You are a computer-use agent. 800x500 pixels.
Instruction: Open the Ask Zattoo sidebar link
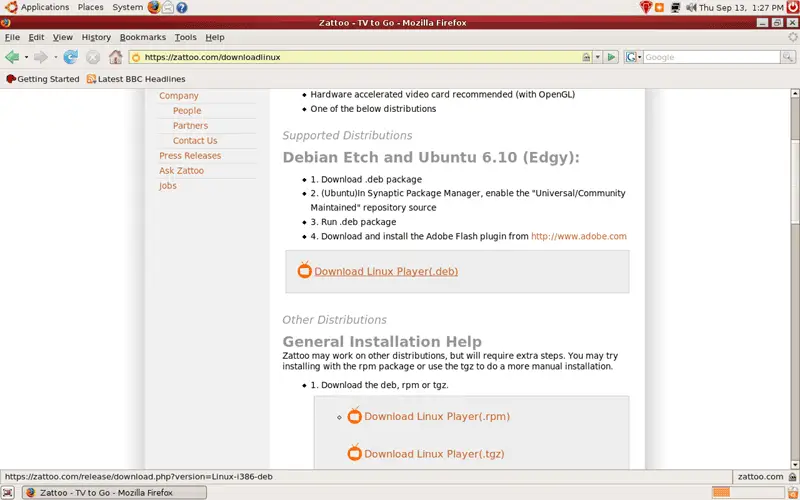(x=181, y=170)
